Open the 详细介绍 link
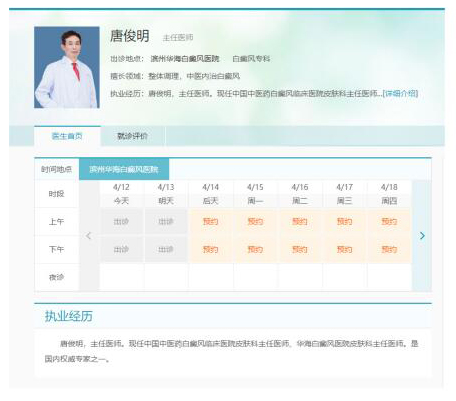456x401 pixels. pos(400,93)
